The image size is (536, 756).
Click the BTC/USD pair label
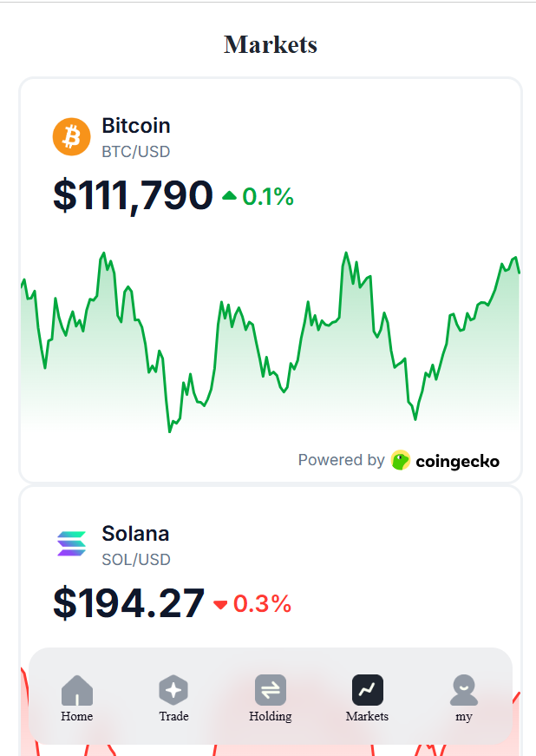coord(135,152)
